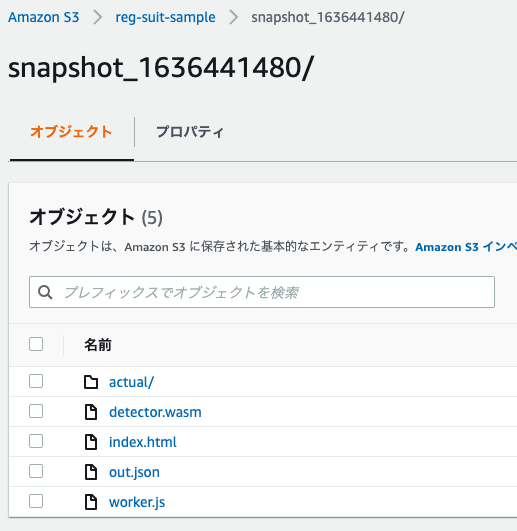Focus the prefix search field
The height and width of the screenshot is (531, 517).
pyautogui.click(x=262, y=292)
